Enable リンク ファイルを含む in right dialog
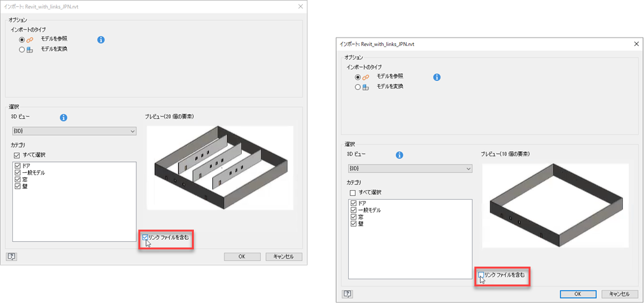 click(x=481, y=275)
